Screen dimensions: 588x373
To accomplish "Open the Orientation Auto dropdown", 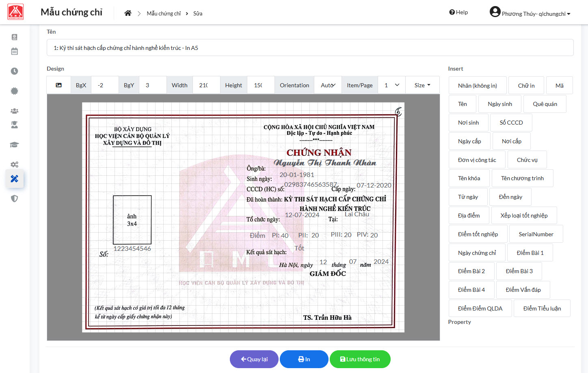I will click(x=328, y=85).
